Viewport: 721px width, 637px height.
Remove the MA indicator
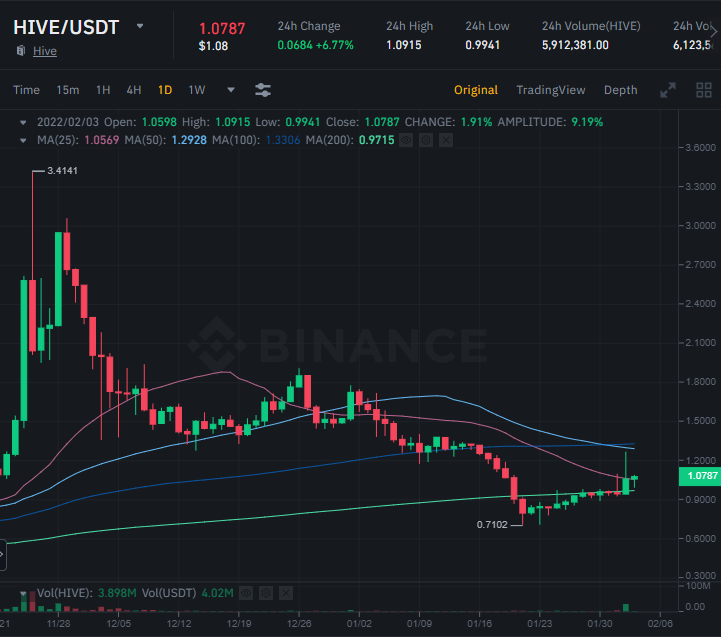pyautogui.click(x=446, y=140)
